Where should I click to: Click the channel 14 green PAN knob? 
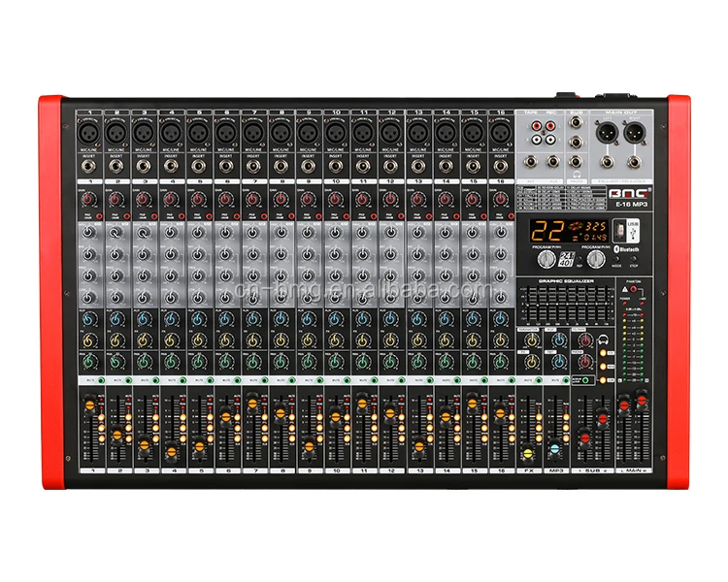point(446,361)
